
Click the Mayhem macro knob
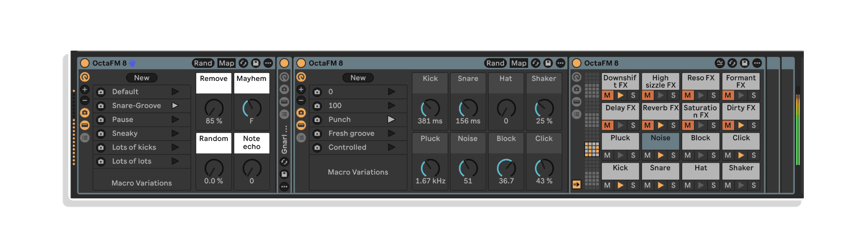tap(252, 108)
